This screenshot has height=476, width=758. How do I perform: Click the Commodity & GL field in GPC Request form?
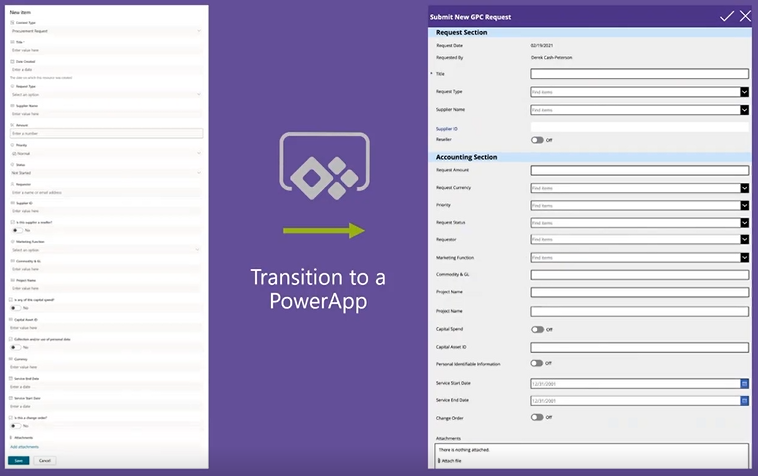[640, 274]
